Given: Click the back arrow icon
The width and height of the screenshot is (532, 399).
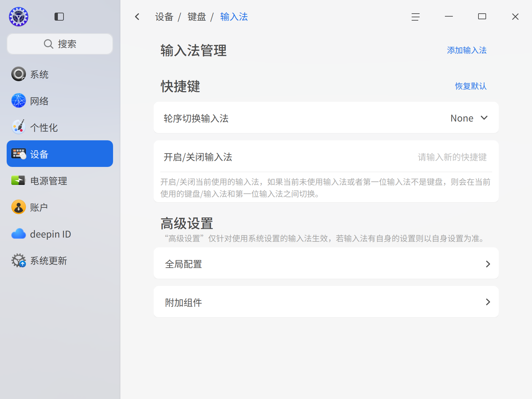Looking at the screenshot, I should tap(137, 17).
